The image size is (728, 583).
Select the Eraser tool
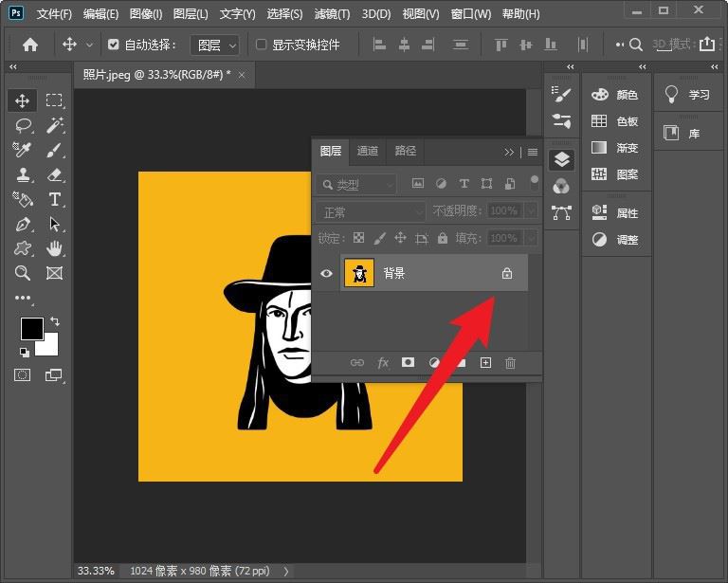click(x=54, y=175)
